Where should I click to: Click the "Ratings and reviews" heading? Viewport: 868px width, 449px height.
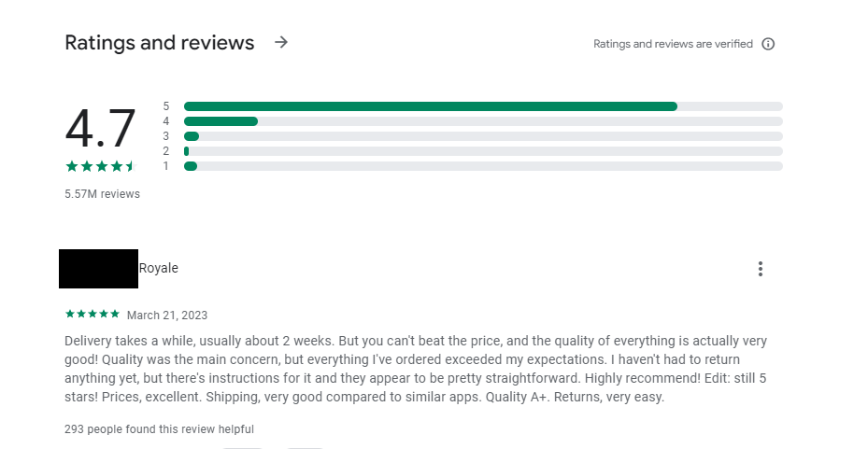(160, 43)
